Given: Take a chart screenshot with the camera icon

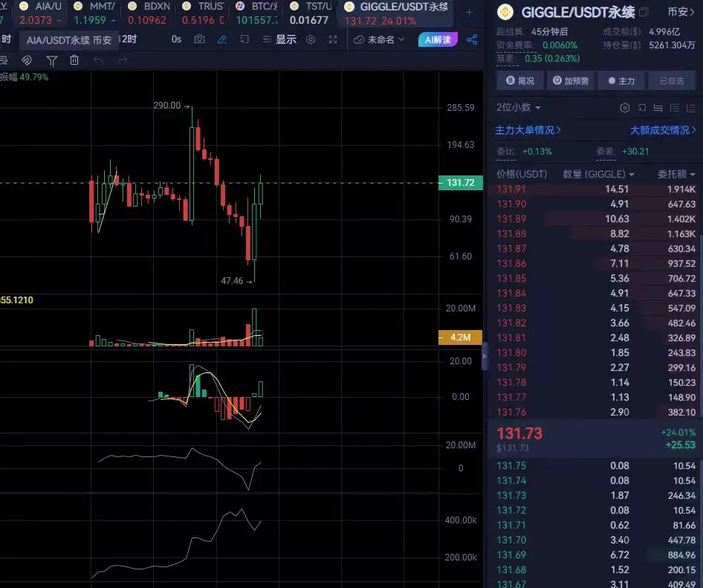Looking at the screenshot, I should (199, 39).
